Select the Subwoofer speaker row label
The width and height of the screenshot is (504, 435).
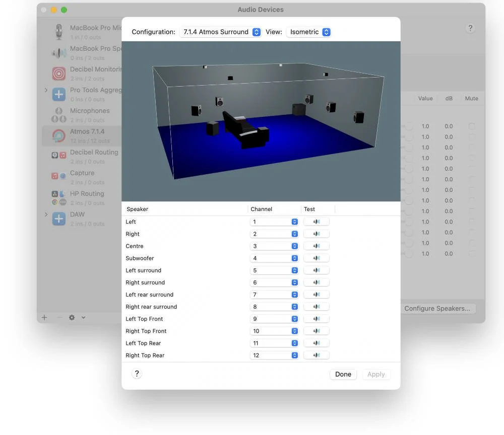(x=140, y=258)
